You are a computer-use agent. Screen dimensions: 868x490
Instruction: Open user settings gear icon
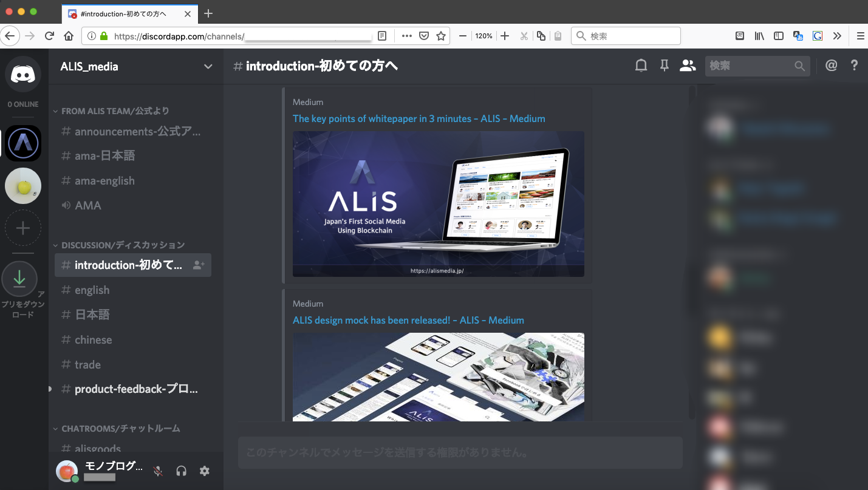[205, 471]
